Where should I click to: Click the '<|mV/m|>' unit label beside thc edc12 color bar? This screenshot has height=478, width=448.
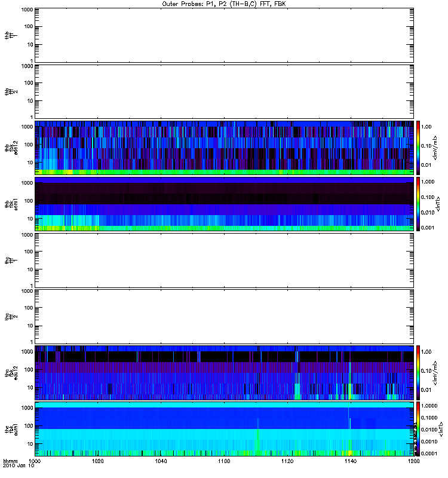pyautogui.click(x=435, y=373)
